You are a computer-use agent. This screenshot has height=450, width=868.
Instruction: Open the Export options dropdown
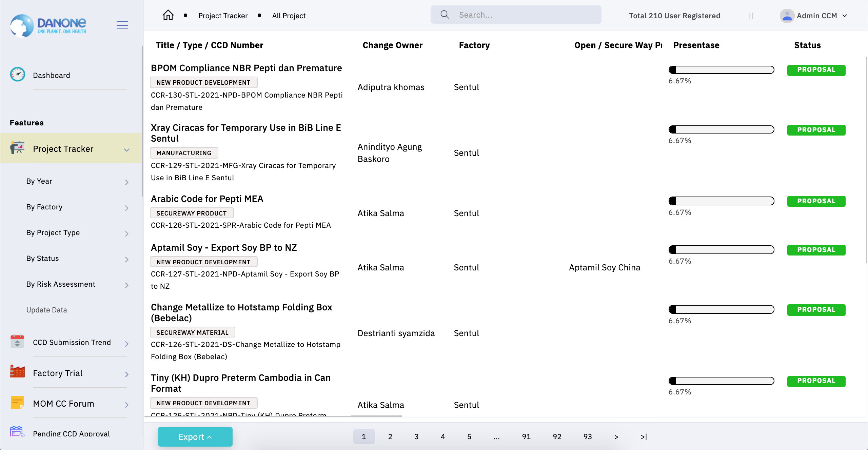tap(195, 436)
